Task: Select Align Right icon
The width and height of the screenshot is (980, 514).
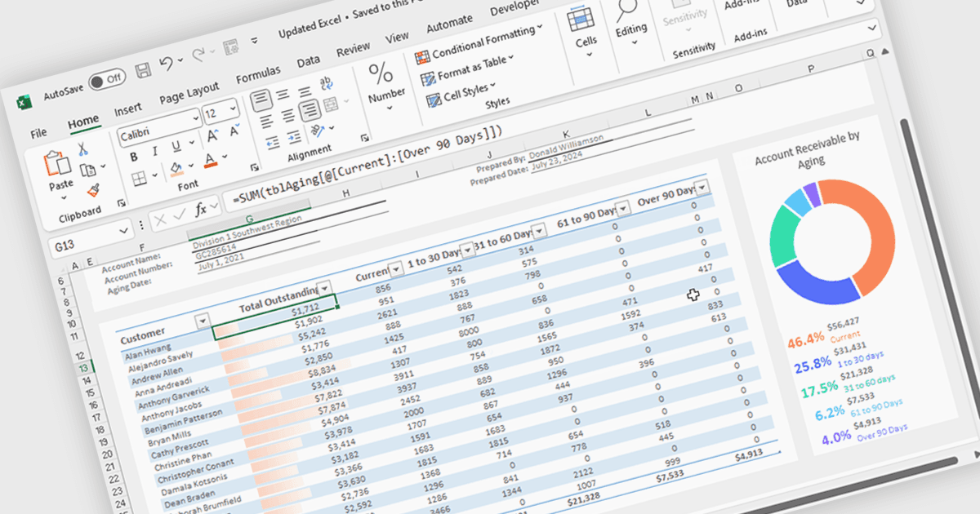Action: click(x=310, y=112)
